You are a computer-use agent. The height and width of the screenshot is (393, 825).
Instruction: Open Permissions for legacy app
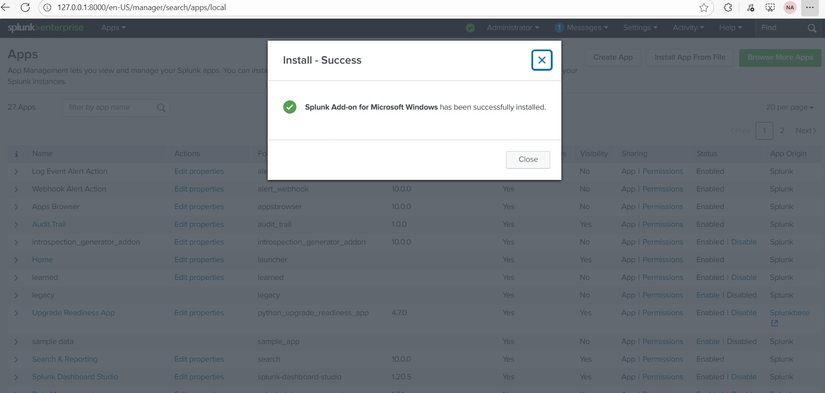pyautogui.click(x=662, y=295)
